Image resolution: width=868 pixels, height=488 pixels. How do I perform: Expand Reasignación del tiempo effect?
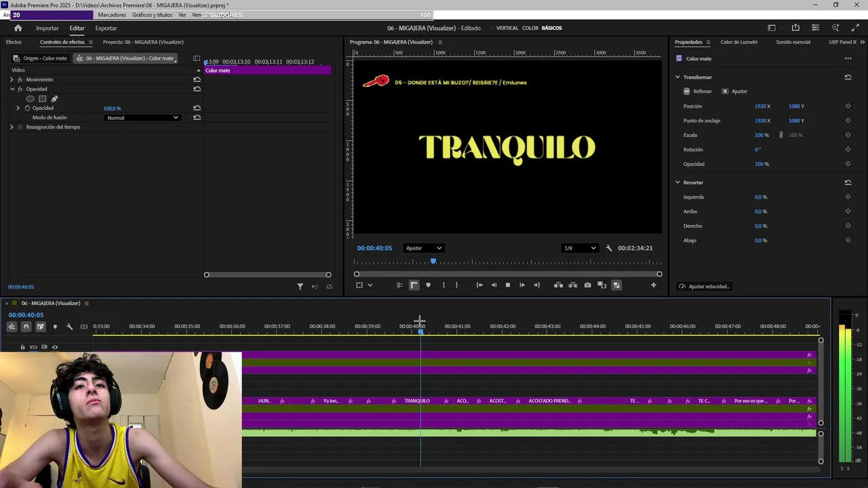pos(12,127)
